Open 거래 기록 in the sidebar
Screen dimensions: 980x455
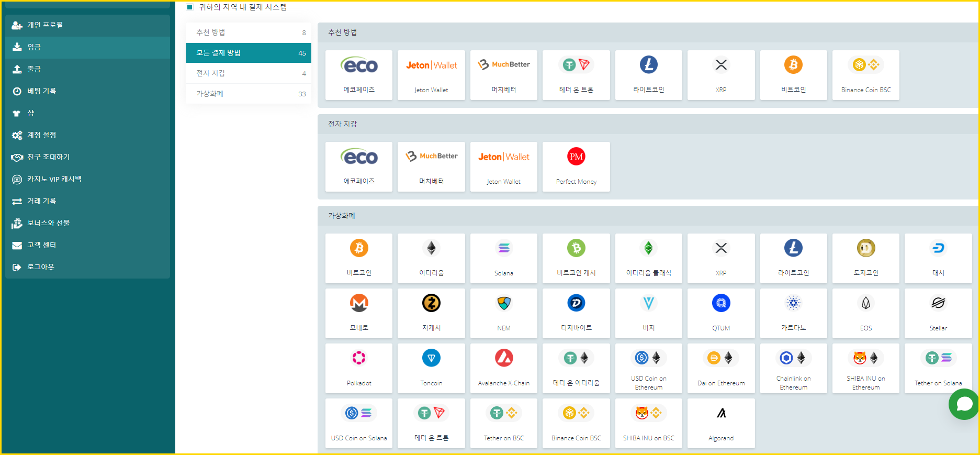(x=87, y=201)
